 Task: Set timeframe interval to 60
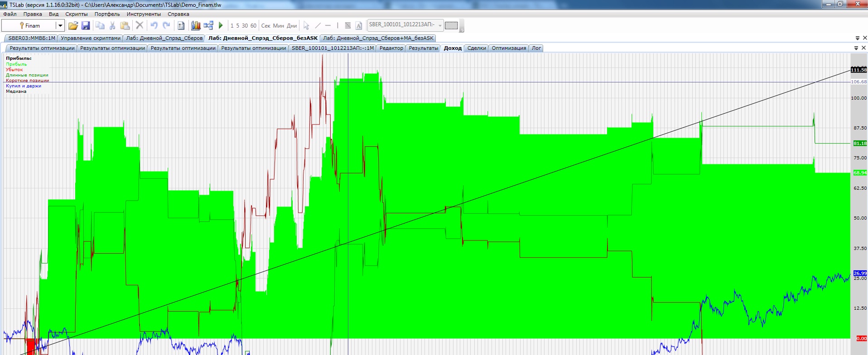click(253, 26)
